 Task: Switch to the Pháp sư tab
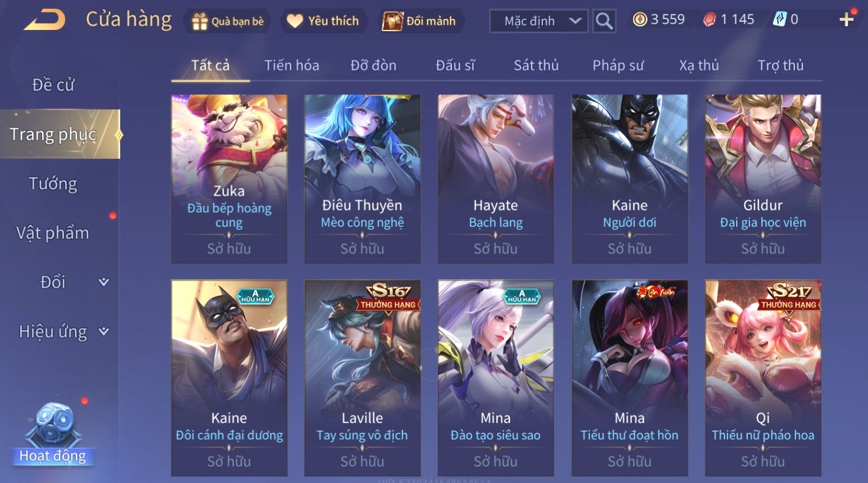[618, 66]
